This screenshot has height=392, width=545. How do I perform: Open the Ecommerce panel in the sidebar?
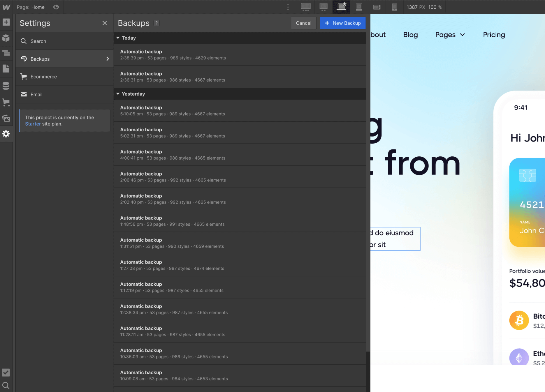6,102
